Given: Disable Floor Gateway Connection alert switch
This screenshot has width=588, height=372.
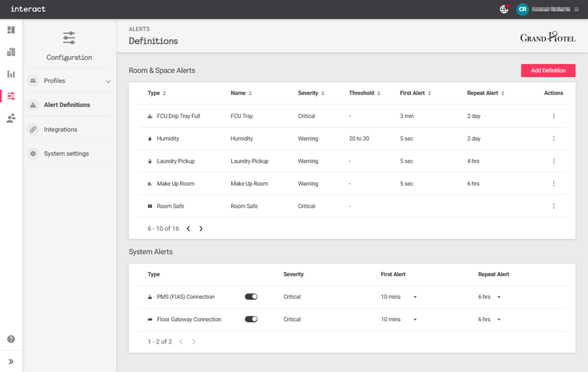Looking at the screenshot, I should [x=251, y=319].
